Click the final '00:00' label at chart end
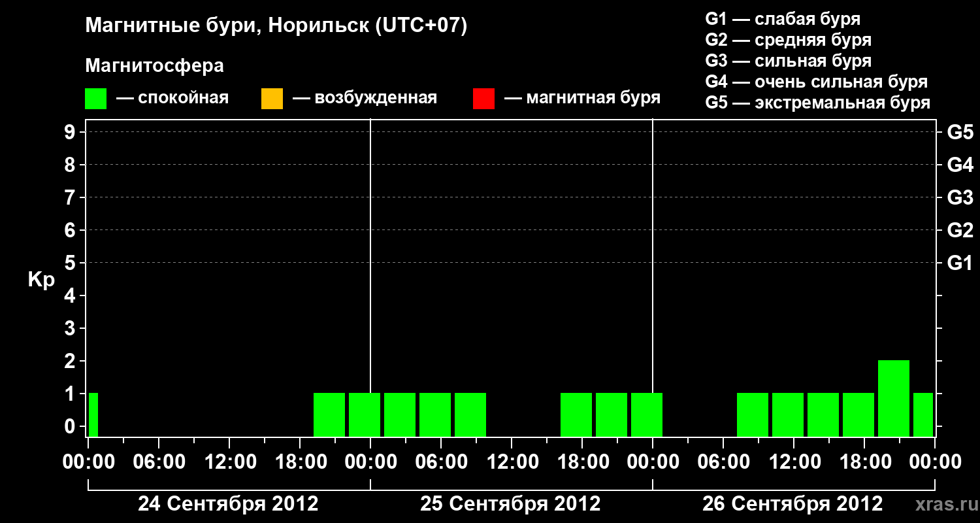 click(x=935, y=462)
